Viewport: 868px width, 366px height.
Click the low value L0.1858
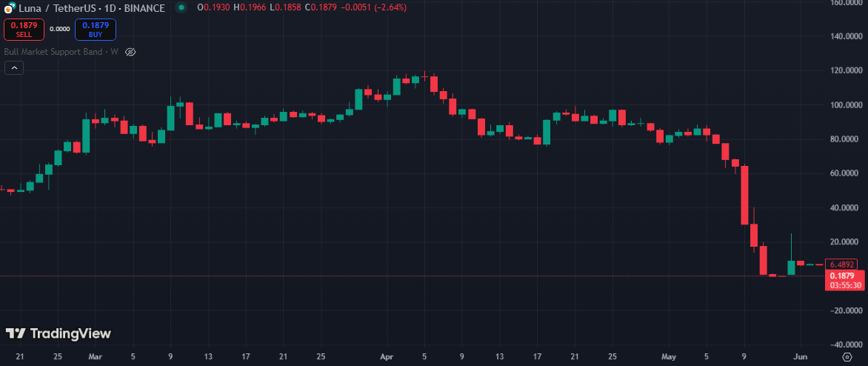pyautogui.click(x=286, y=7)
